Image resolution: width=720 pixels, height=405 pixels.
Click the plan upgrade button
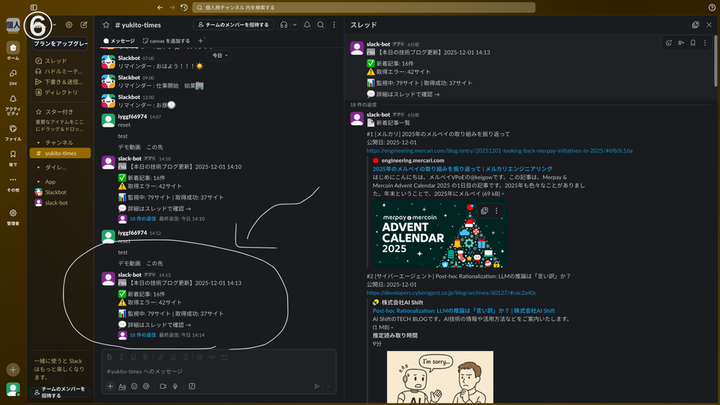pyautogui.click(x=60, y=43)
